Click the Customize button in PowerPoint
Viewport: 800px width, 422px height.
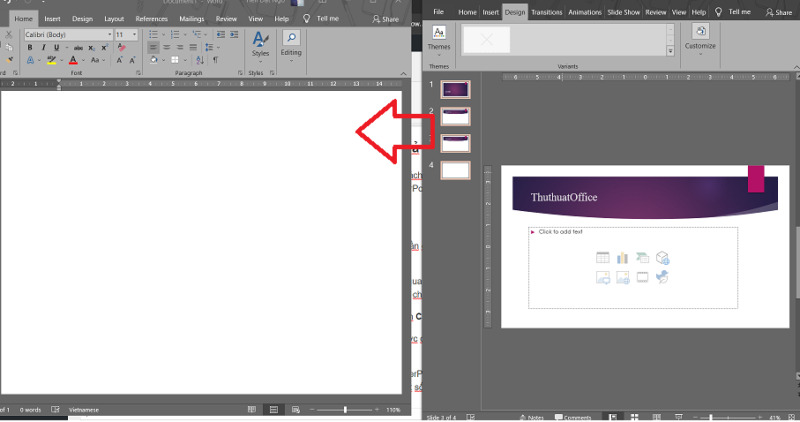pyautogui.click(x=700, y=39)
